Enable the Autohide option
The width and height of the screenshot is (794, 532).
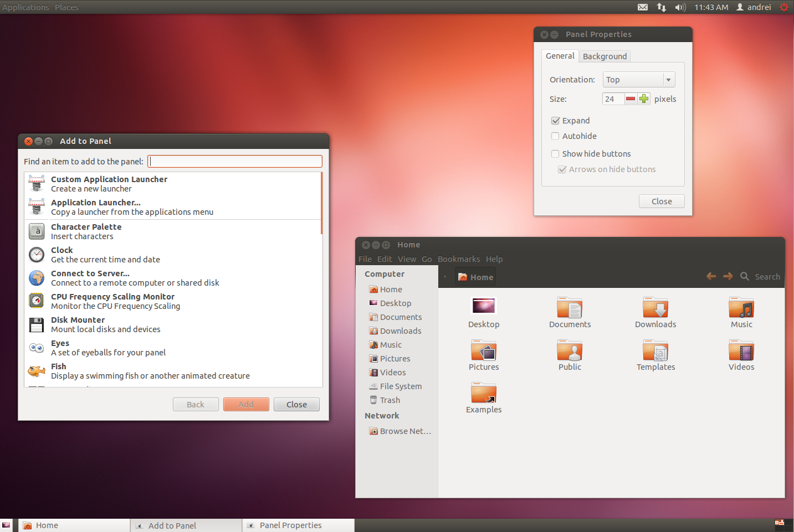tap(555, 136)
